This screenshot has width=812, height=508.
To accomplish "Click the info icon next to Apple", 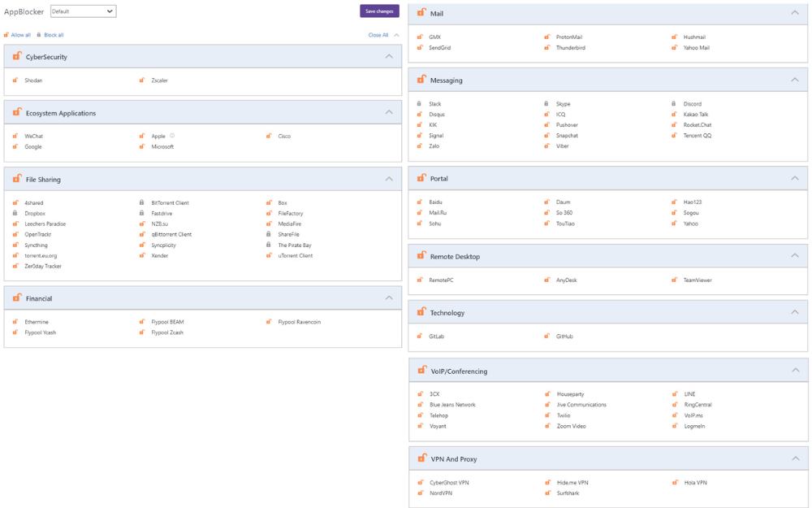I will (x=172, y=136).
